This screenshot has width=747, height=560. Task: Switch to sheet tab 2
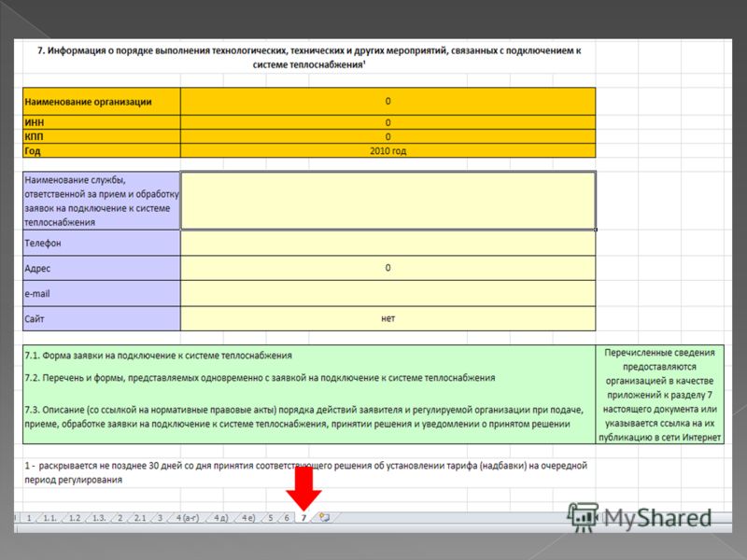click(120, 518)
